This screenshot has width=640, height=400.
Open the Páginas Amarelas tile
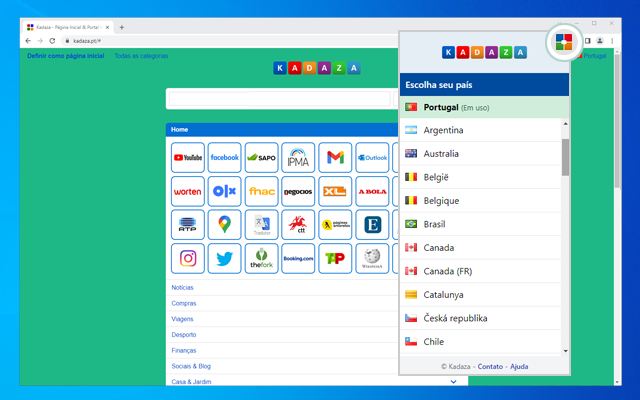point(335,225)
